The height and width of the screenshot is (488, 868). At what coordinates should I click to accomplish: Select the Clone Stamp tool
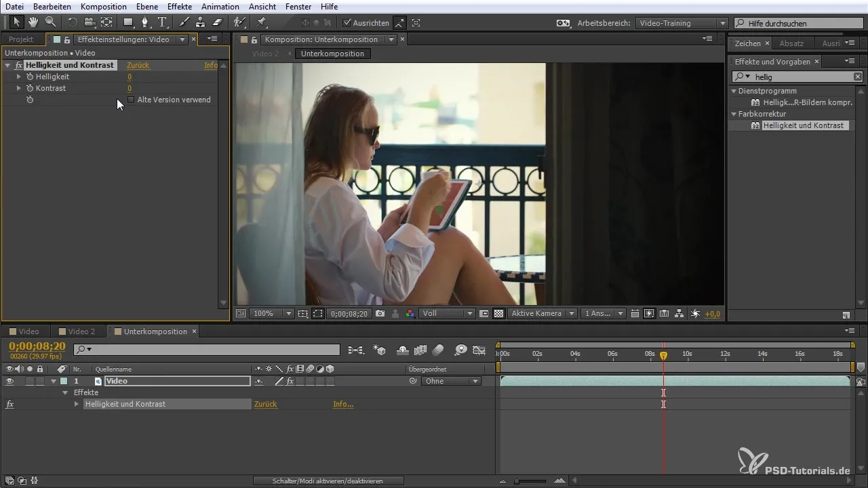coord(201,22)
